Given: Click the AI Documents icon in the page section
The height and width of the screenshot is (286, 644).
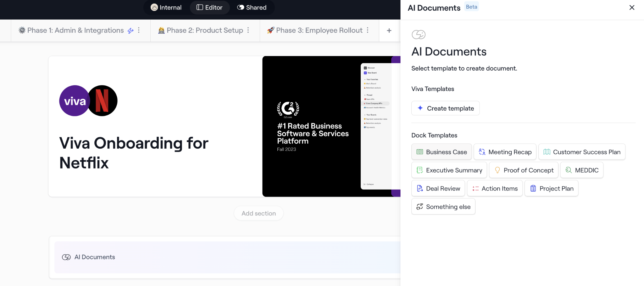Looking at the screenshot, I should pyautogui.click(x=66, y=257).
